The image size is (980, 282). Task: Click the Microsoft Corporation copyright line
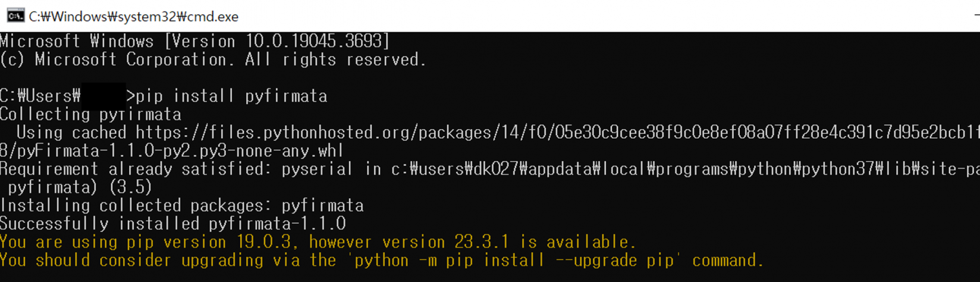[213, 59]
